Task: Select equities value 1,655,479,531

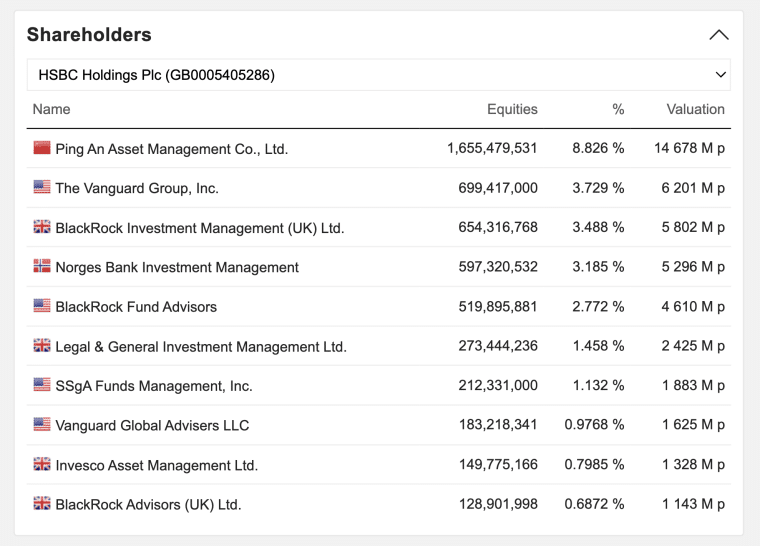Action: point(492,148)
